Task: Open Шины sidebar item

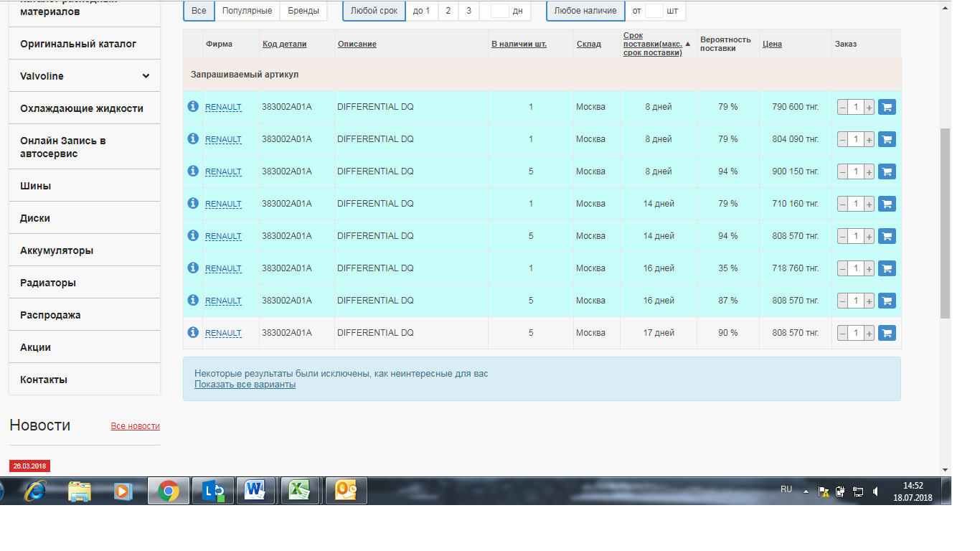Action: click(85, 186)
